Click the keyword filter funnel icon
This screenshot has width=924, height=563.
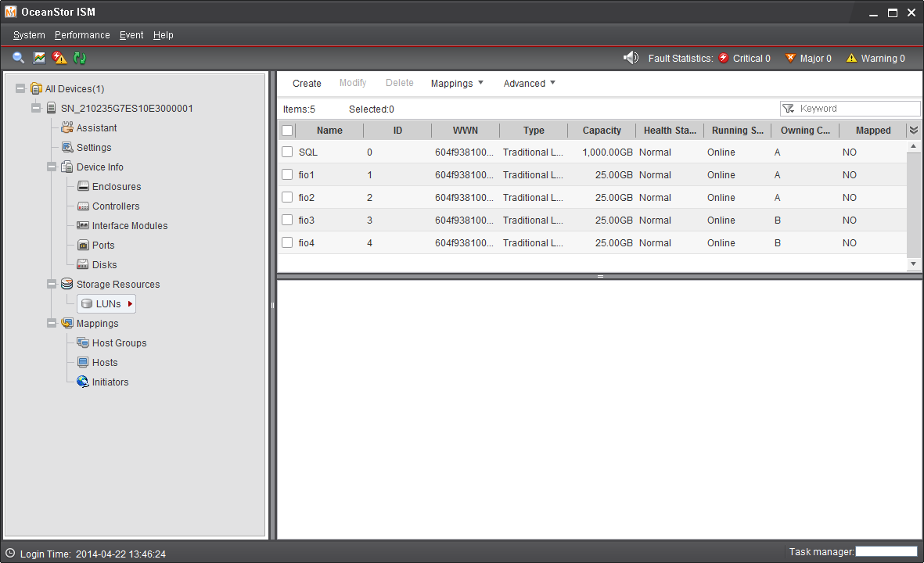click(789, 109)
